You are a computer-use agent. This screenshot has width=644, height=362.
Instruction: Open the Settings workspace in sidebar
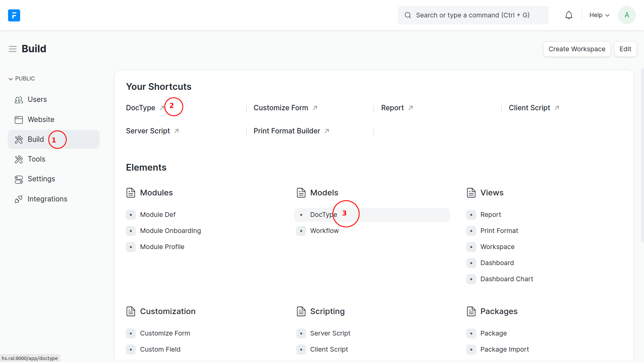[41, 179]
